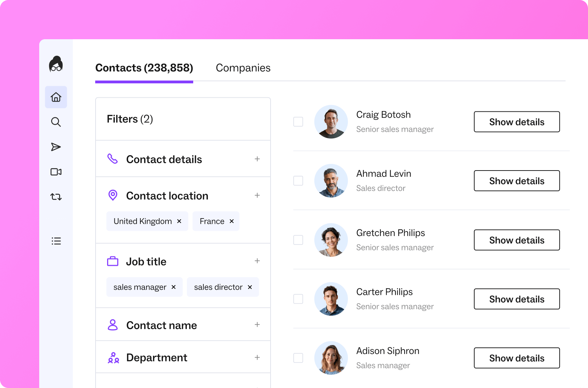Viewport: 588px width, 388px height.
Task: Click the sync arrows sidebar icon
Action: coord(56,197)
